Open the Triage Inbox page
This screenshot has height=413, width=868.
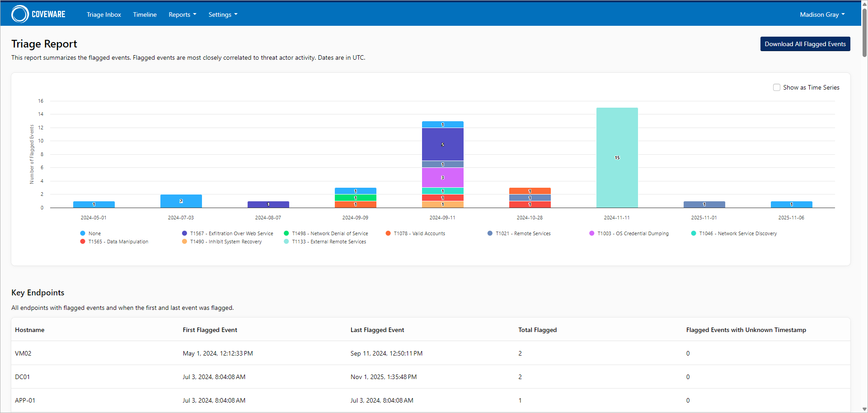coord(104,14)
